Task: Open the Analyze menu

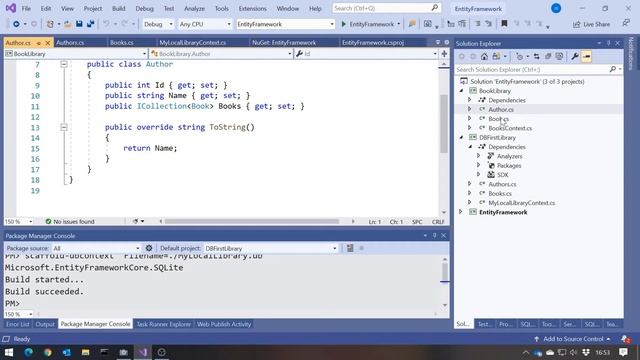Action: point(194,8)
